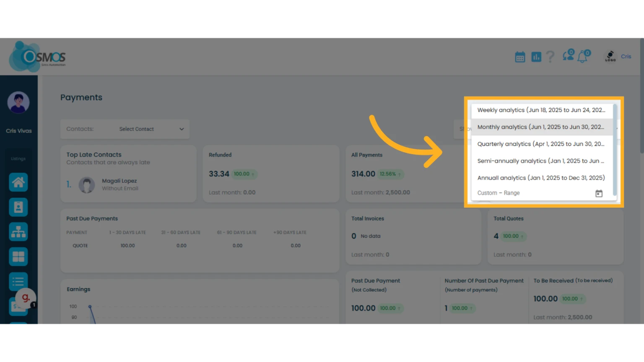Open the bar chart reports icon

pos(536,57)
